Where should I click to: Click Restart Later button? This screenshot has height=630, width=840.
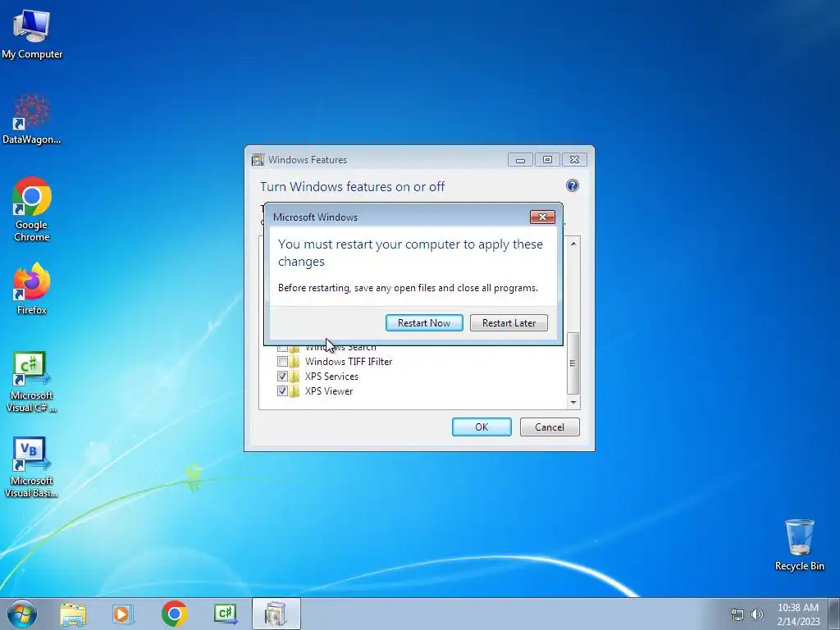click(509, 322)
